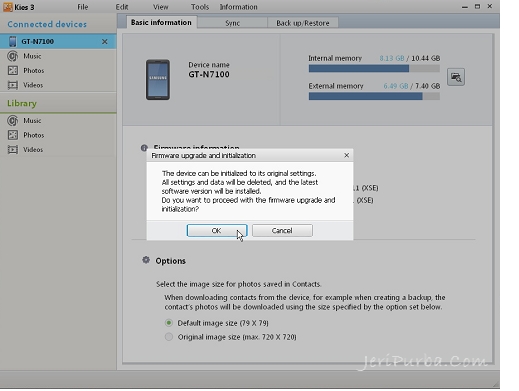
Task: Click the Music icon under Library
Action: click(13, 120)
